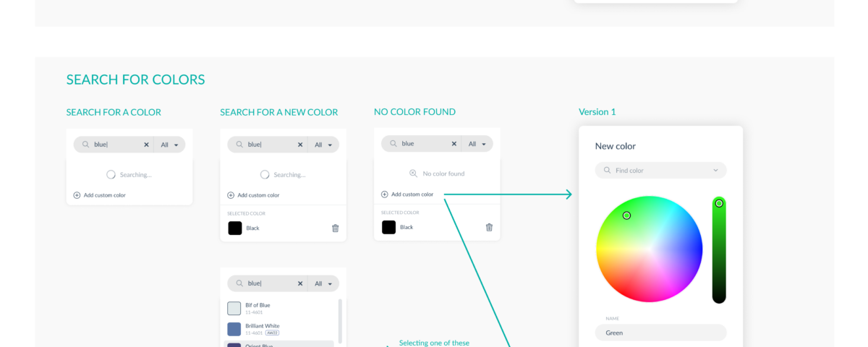Click magnifier icon in Search For A Color bar

coord(86,145)
